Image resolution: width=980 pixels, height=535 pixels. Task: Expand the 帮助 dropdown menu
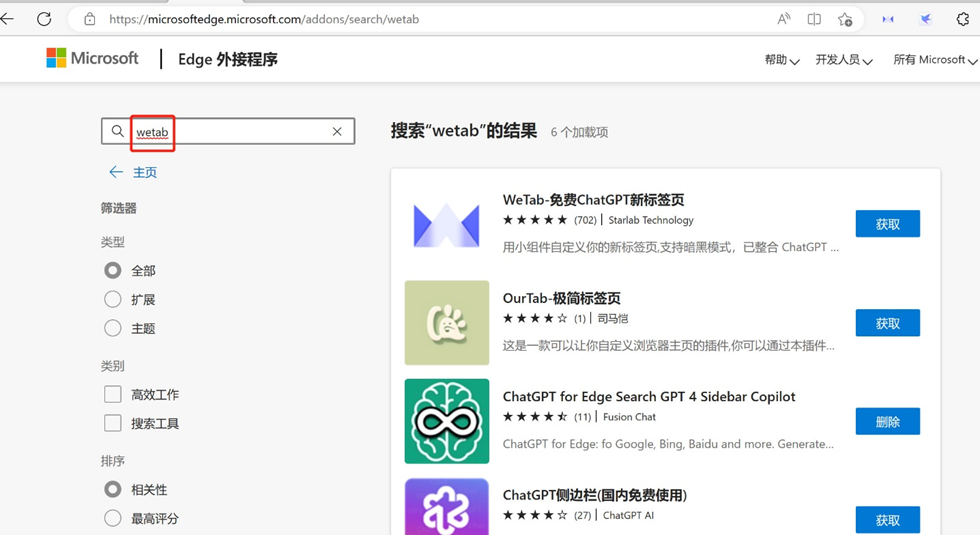(782, 60)
